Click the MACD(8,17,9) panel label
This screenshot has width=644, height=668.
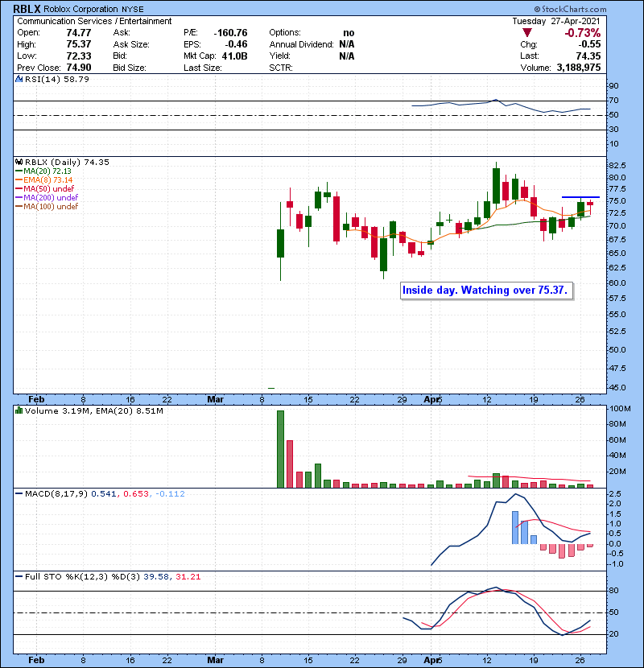[x=56, y=494]
